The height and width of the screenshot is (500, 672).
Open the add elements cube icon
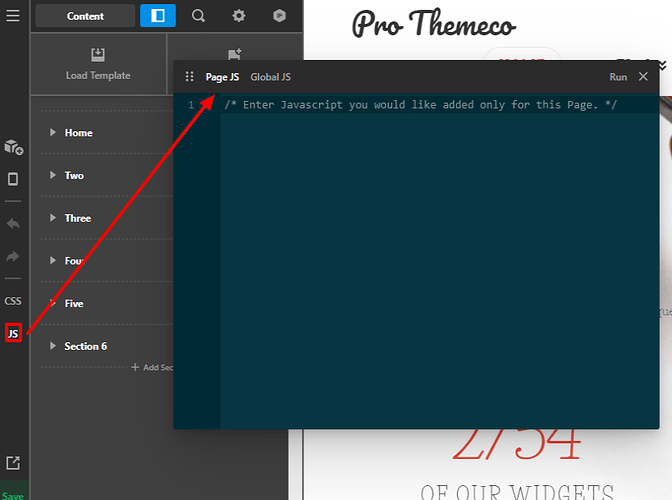click(x=13, y=147)
